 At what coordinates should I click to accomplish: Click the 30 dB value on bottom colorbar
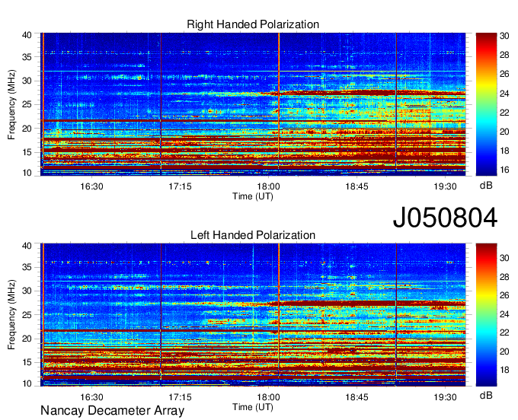(x=504, y=258)
